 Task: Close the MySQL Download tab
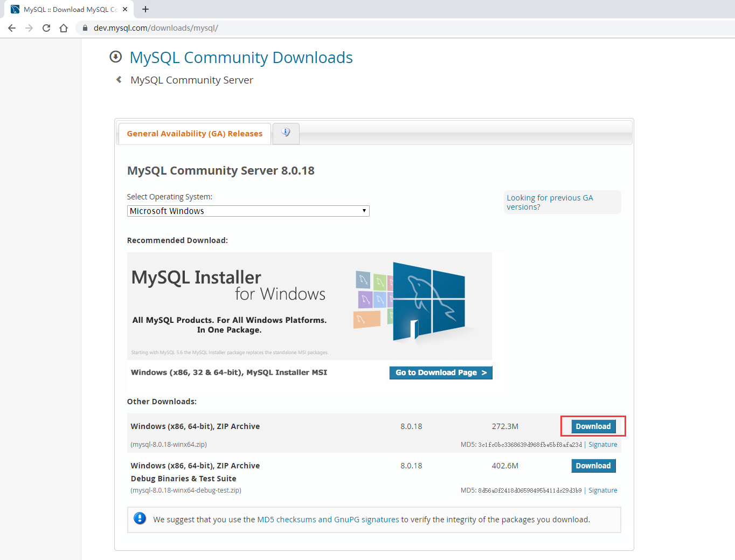click(x=125, y=9)
